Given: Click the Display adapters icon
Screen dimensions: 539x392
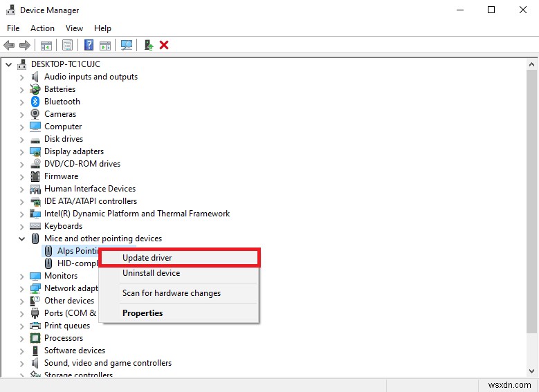Looking at the screenshot, I should [x=35, y=151].
